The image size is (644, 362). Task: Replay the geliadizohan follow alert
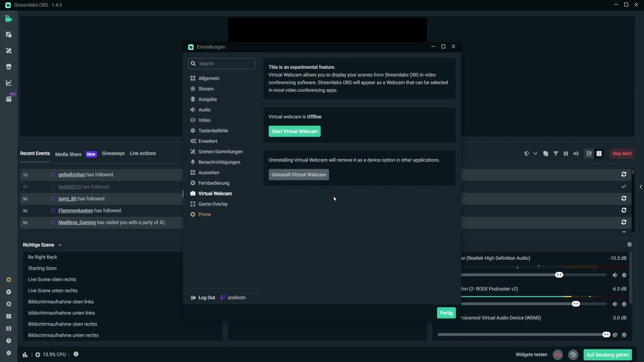tap(624, 174)
